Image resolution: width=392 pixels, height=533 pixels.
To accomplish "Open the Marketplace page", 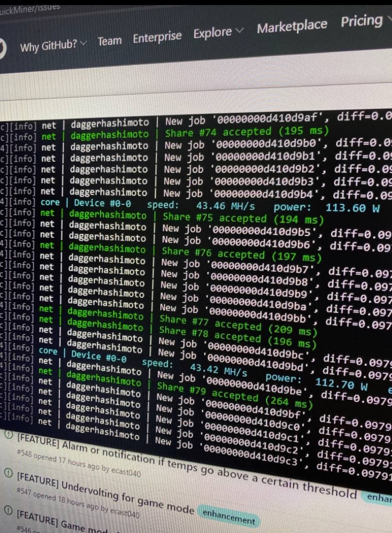I will tap(292, 25).
